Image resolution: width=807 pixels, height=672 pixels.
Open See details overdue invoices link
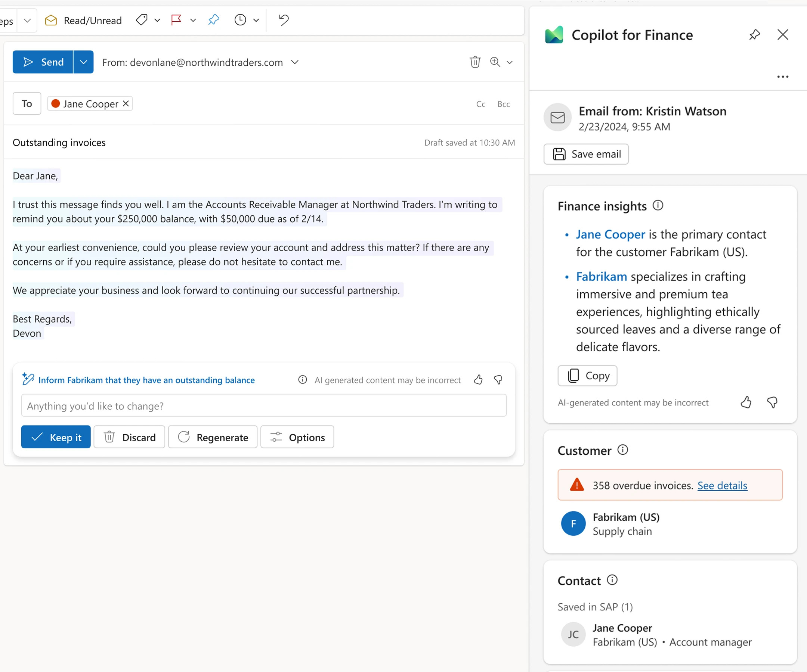[x=722, y=485]
